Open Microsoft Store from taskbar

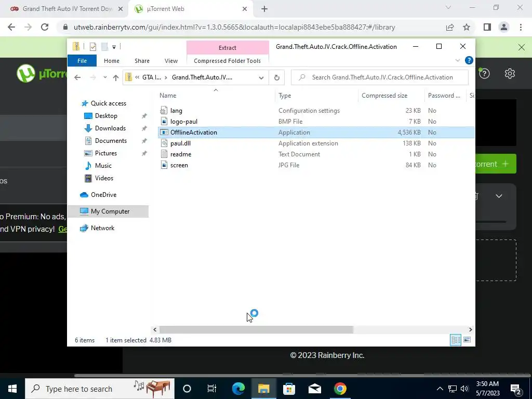[x=289, y=389]
